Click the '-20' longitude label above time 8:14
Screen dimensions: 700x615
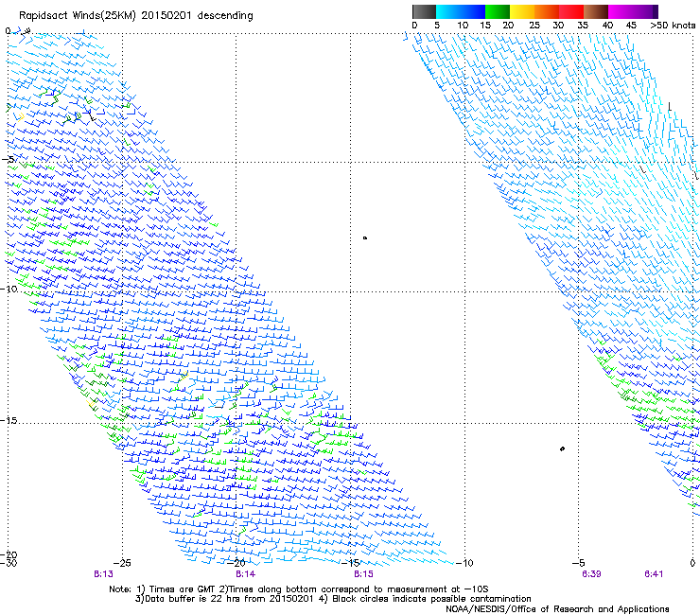pyautogui.click(x=236, y=563)
